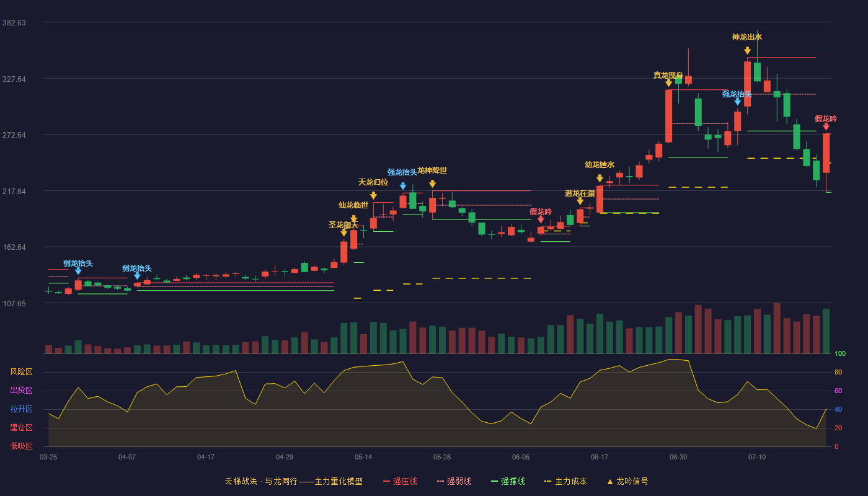Click the 圣龙御天 signal arrow marker
Screen dimensions: 868x496
344,232
